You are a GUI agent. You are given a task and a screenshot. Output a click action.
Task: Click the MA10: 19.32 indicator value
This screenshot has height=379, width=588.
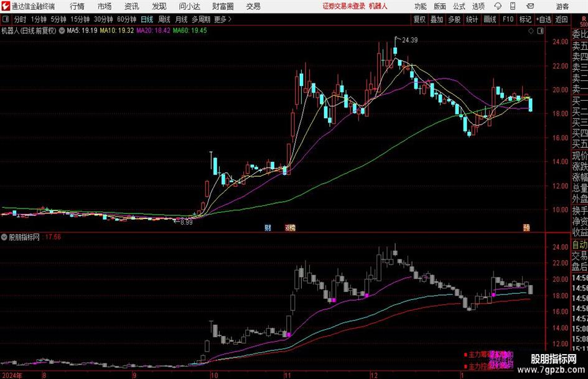click(116, 30)
